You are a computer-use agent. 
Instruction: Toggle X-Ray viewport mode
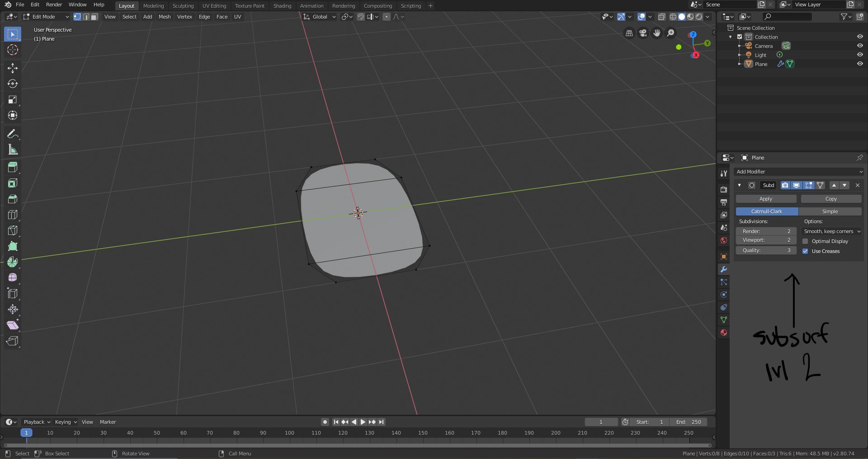click(661, 17)
